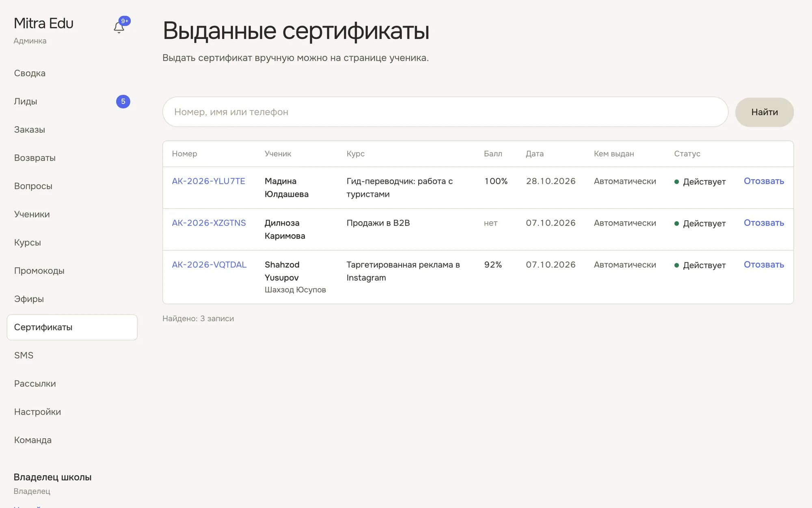Open the notifications bell icon
Screen dimensions: 812x508
[119, 27]
